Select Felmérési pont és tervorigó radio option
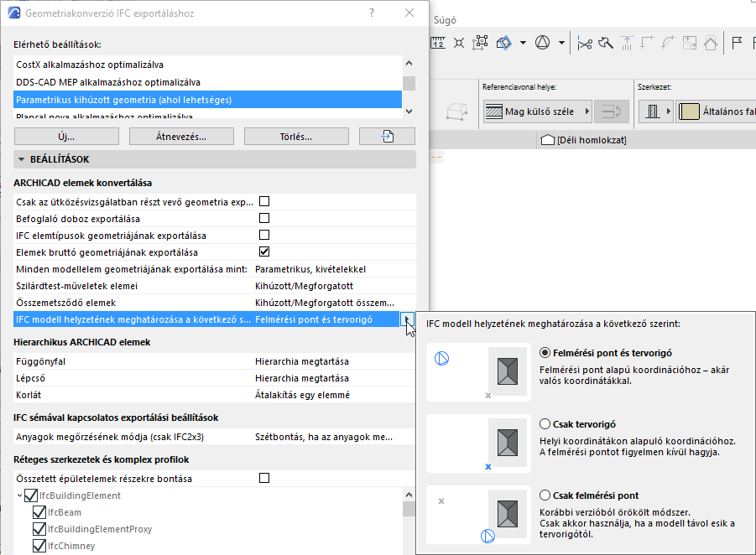 tap(545, 353)
